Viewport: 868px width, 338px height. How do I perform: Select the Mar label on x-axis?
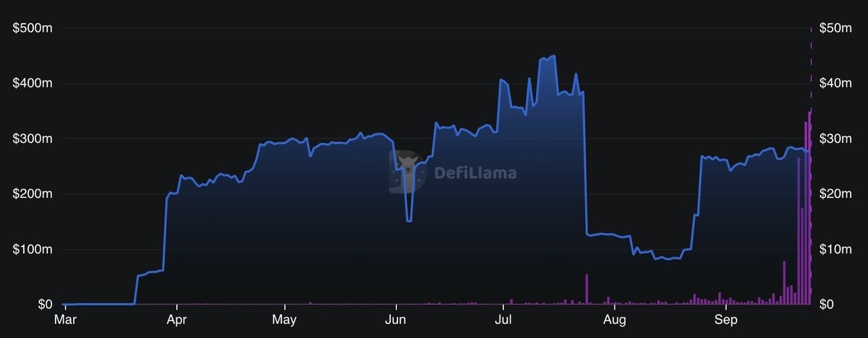(x=65, y=318)
